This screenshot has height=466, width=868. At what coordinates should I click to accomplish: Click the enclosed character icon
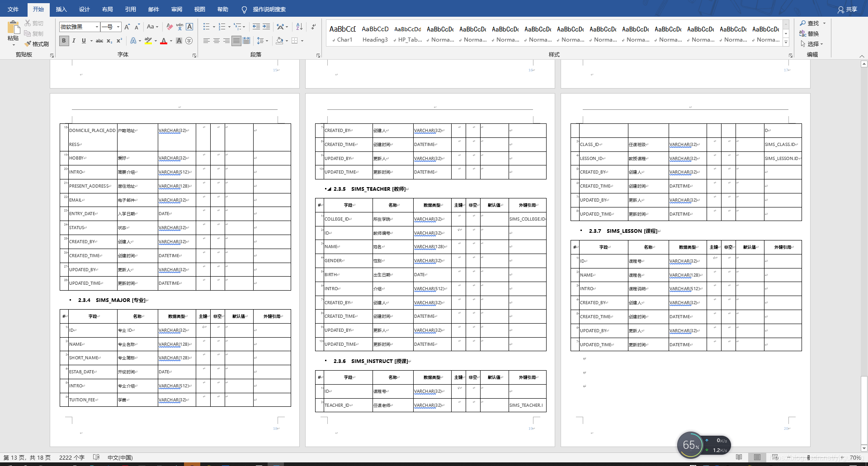[x=189, y=41]
